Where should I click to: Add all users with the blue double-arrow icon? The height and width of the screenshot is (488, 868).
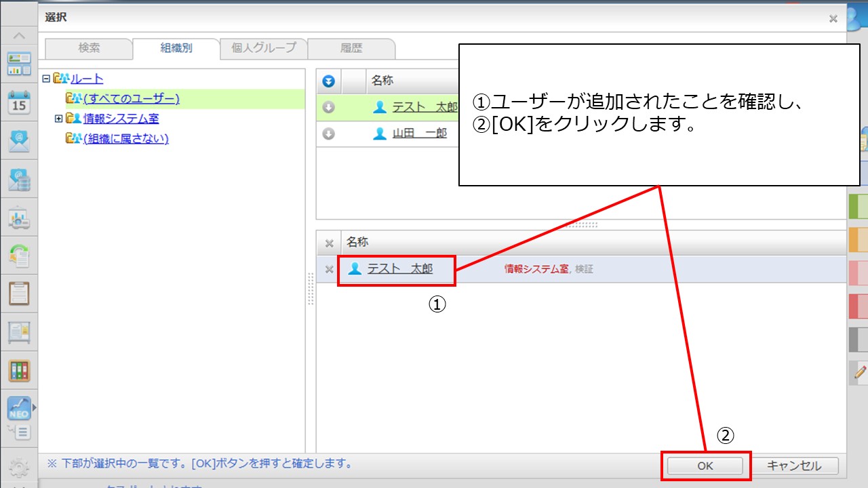pyautogui.click(x=329, y=81)
